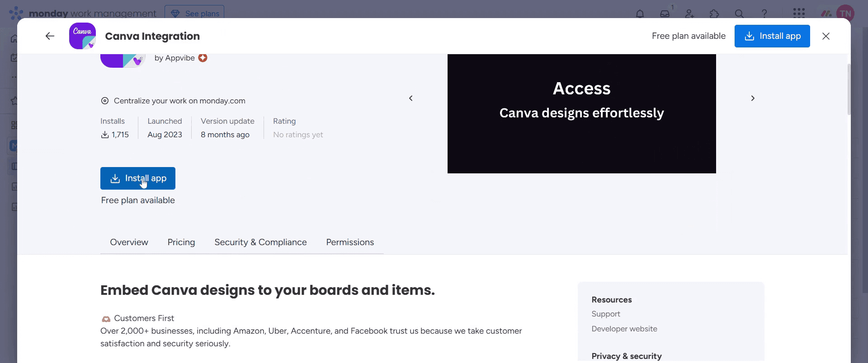Click the monday work management logo
Screen dimensions: 868x363
click(83, 14)
